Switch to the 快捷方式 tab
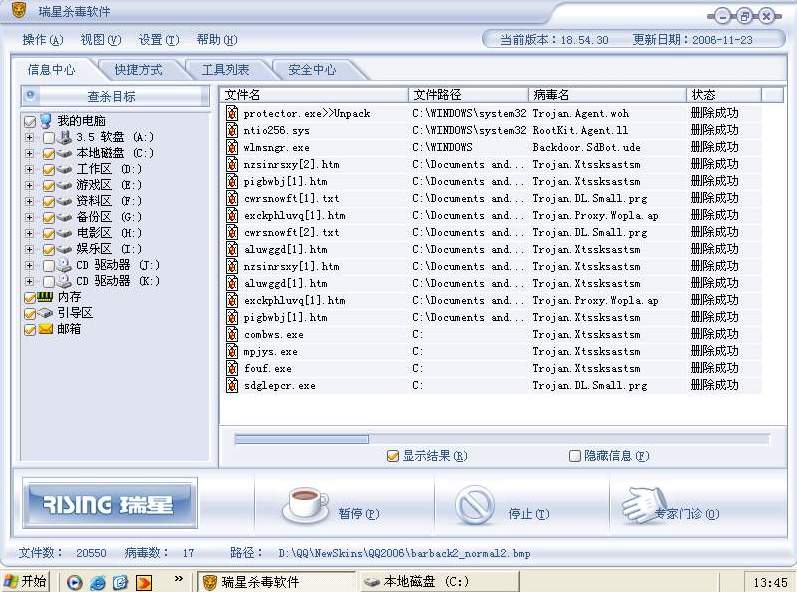The image size is (797, 592). pos(138,70)
